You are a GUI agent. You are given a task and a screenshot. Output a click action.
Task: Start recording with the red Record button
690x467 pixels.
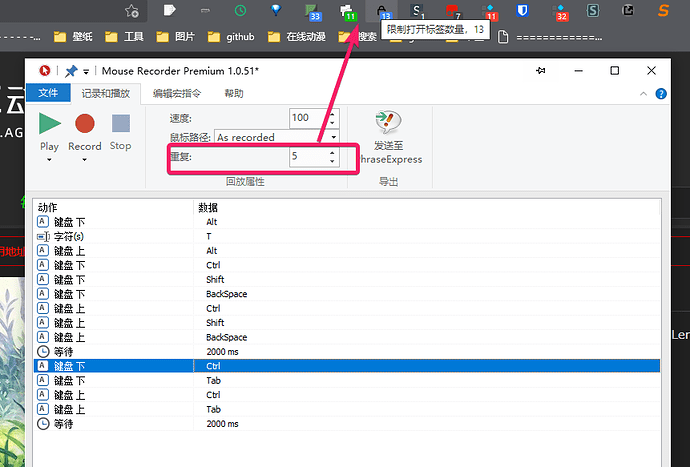pos(85,124)
